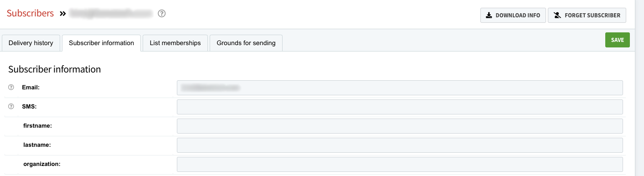Click the forget-person icon in Forget Subscriber button

click(x=557, y=15)
